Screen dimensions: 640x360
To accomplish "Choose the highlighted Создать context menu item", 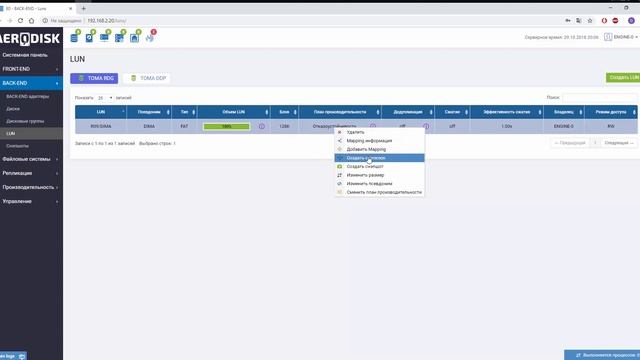I will pos(380,158).
